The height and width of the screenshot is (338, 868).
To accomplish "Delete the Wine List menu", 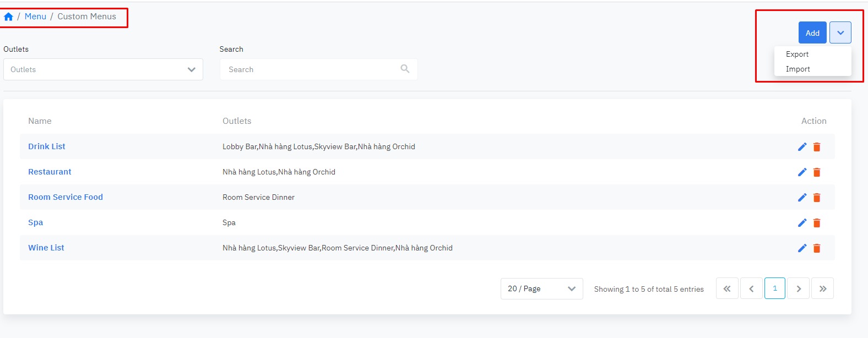I will 817,248.
